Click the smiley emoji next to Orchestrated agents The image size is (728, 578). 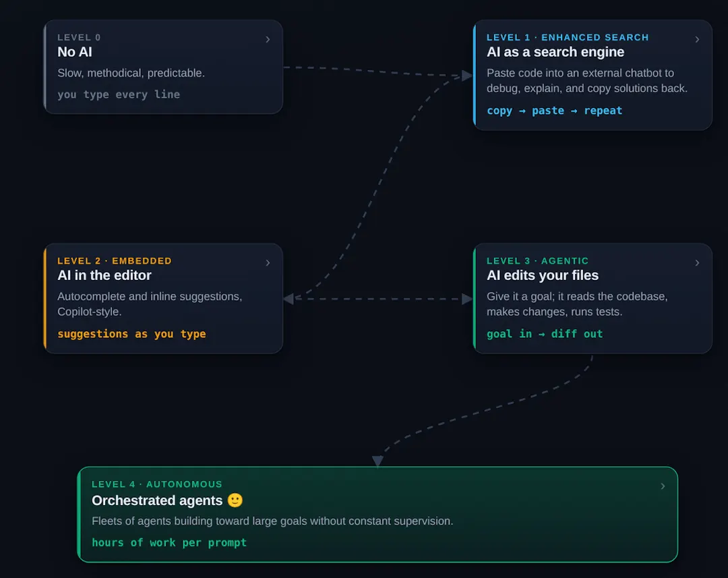(235, 500)
